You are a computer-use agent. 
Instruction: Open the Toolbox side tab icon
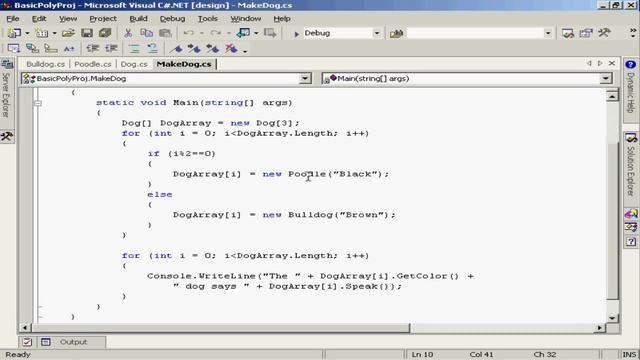(7, 136)
